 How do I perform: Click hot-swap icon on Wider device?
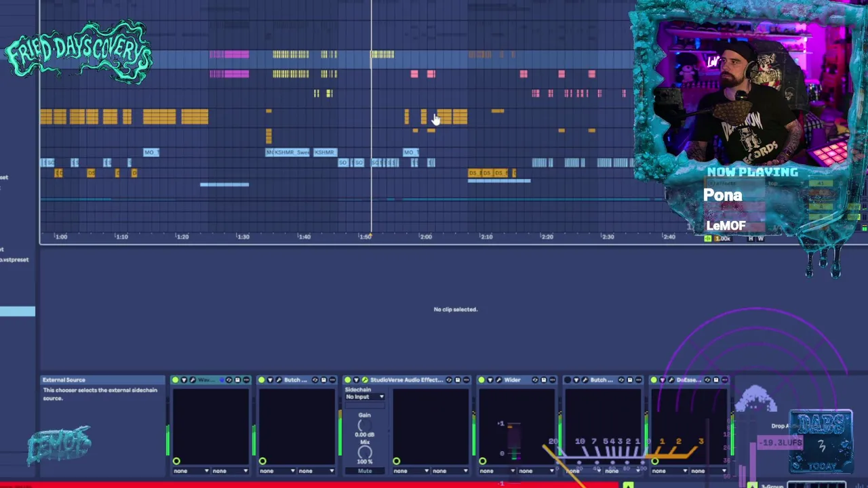pyautogui.click(x=535, y=380)
